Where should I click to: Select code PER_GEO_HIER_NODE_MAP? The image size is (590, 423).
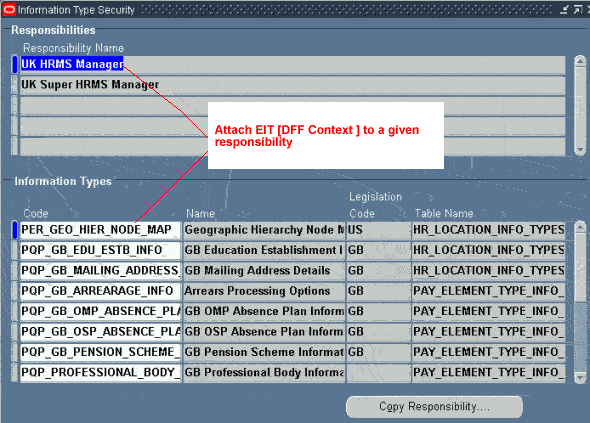pyautogui.click(x=100, y=230)
